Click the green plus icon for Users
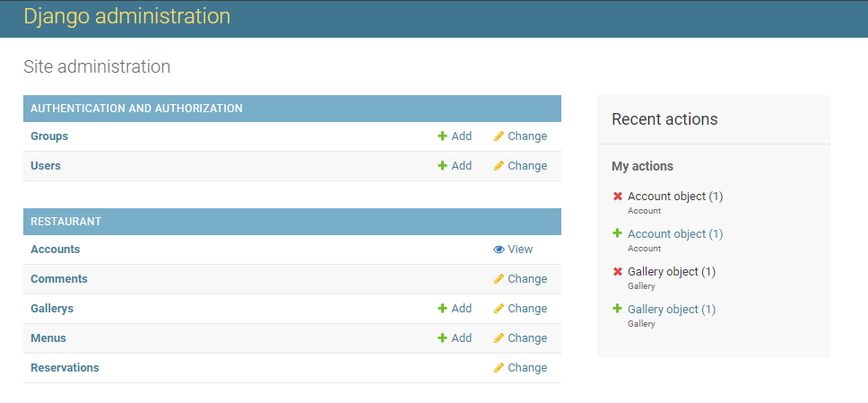 442,166
